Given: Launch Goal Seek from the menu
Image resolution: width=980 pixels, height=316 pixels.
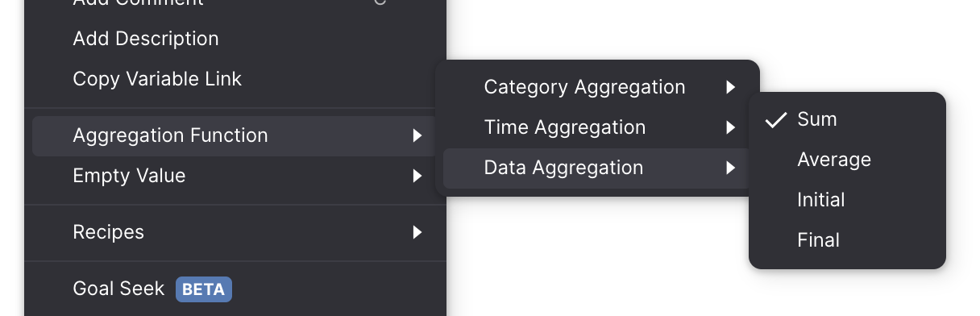Looking at the screenshot, I should 118,289.
